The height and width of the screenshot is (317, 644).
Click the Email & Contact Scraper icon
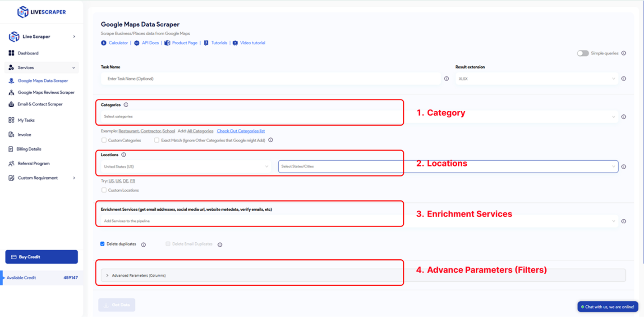(11, 104)
